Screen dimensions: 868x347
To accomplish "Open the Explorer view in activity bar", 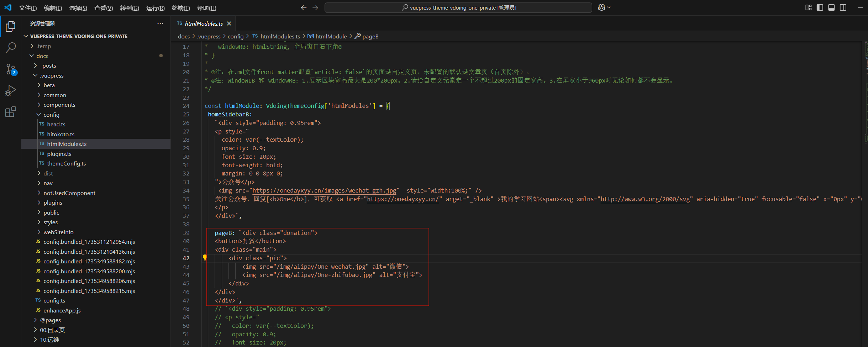I will pos(11,26).
